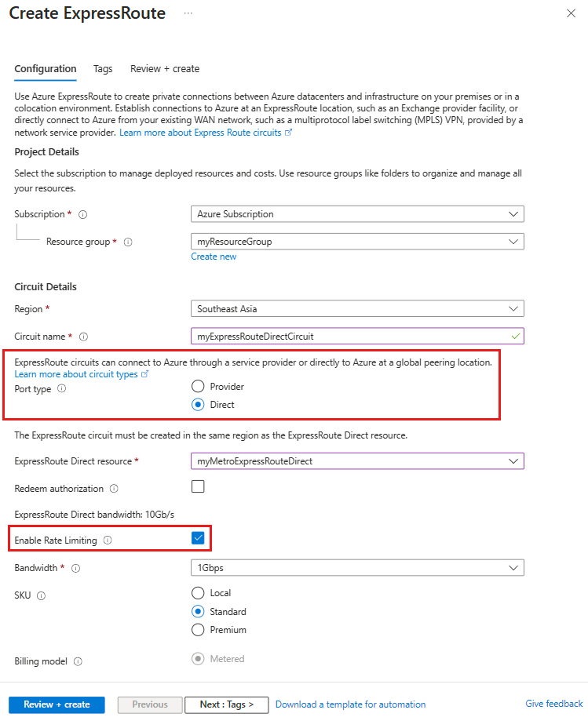This screenshot has width=588, height=728.
Task: Switch to the Tags tab
Action: 103,69
